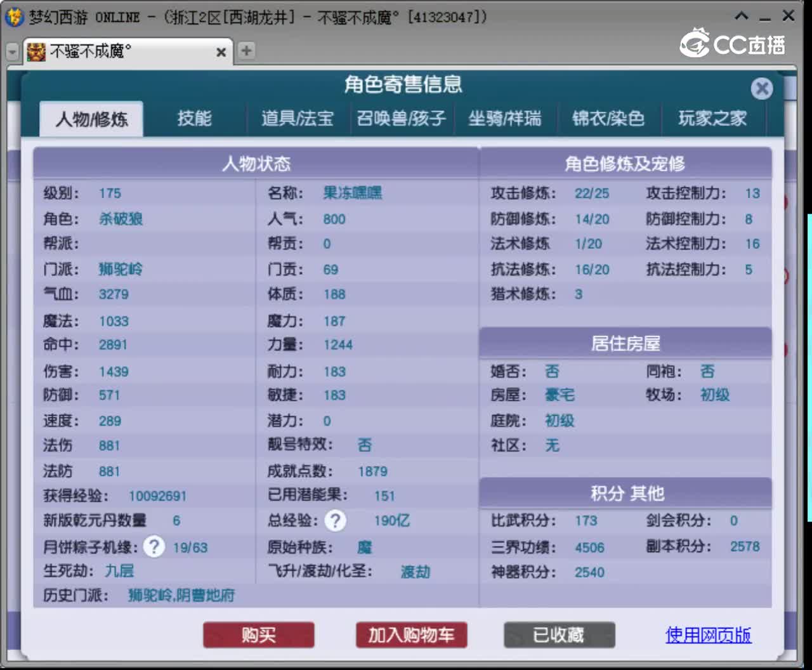
Task: Click the help icon next to 总经验
Action: point(335,521)
